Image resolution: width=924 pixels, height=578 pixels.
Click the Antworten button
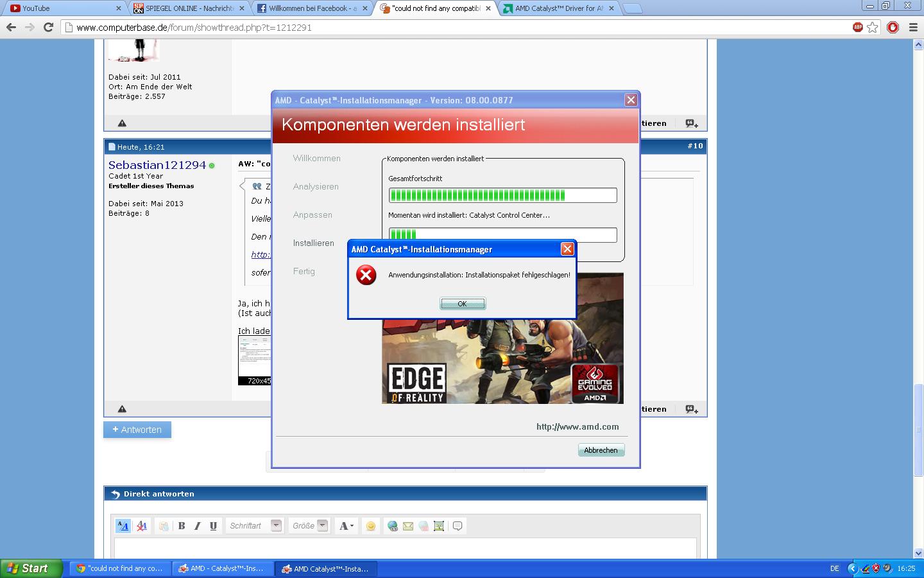point(137,430)
